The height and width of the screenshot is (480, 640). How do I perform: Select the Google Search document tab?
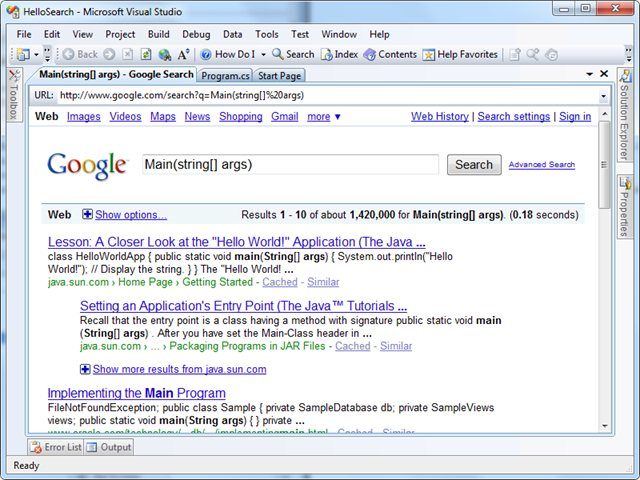[x=116, y=75]
